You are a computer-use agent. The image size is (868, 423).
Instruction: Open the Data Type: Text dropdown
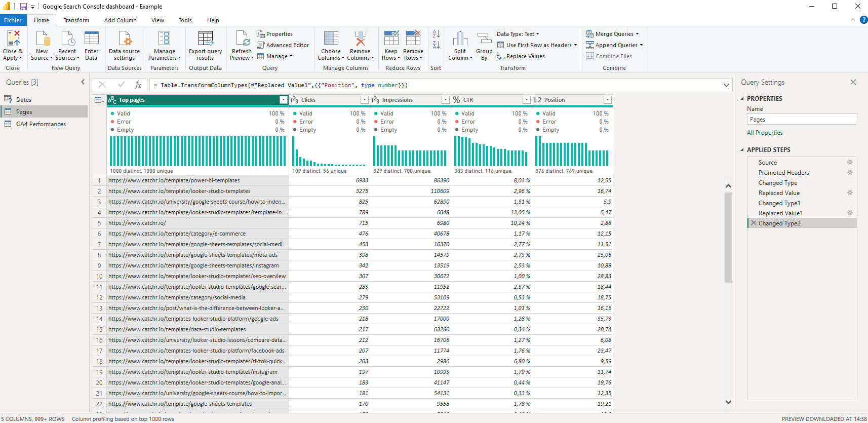click(518, 34)
